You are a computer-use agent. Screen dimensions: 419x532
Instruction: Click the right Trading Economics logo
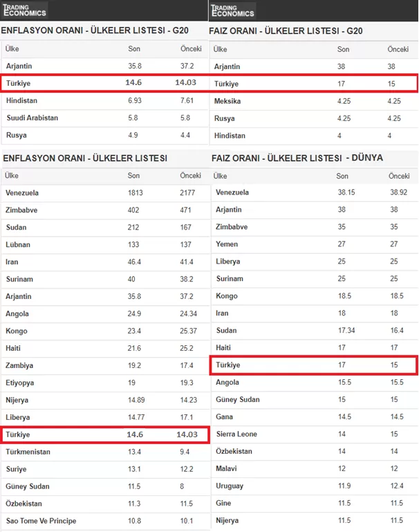click(x=233, y=10)
